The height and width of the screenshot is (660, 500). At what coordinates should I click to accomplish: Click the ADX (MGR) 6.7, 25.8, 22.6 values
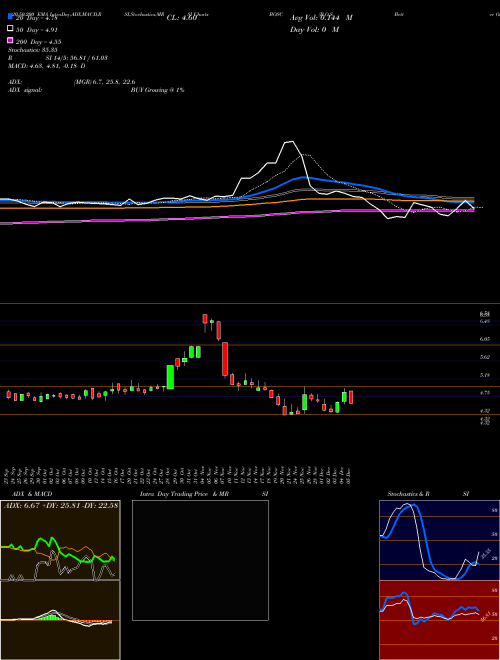click(104, 82)
